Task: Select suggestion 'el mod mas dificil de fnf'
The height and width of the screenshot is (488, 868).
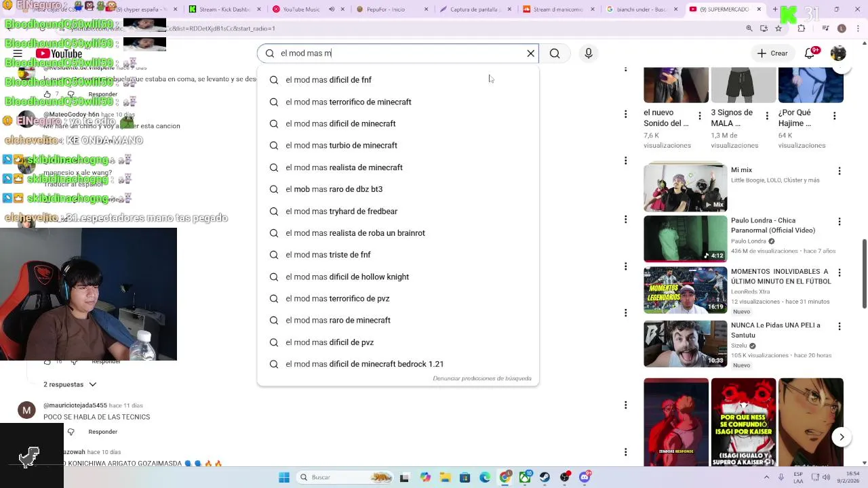Action: tap(398, 80)
